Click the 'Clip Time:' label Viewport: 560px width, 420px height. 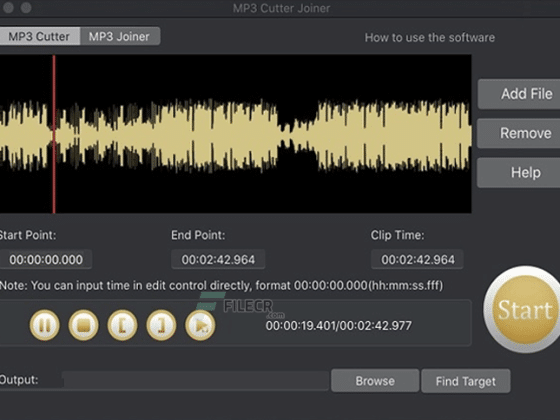click(397, 235)
